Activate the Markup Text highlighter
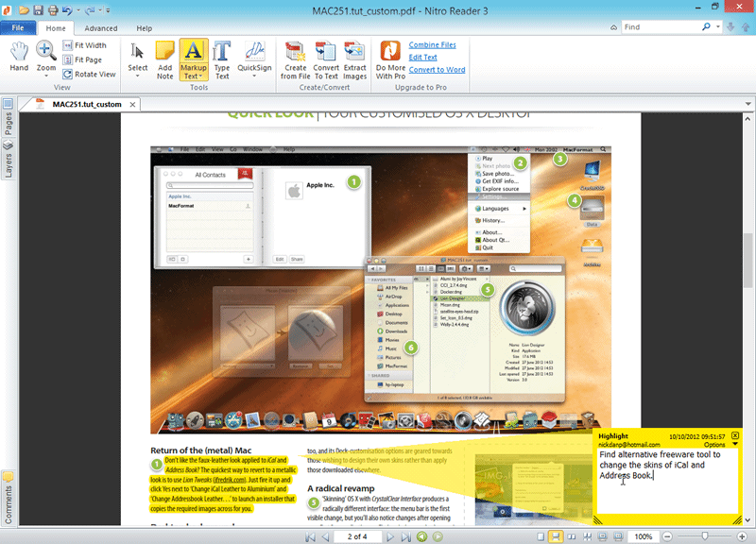The width and height of the screenshot is (756, 544). click(194, 59)
